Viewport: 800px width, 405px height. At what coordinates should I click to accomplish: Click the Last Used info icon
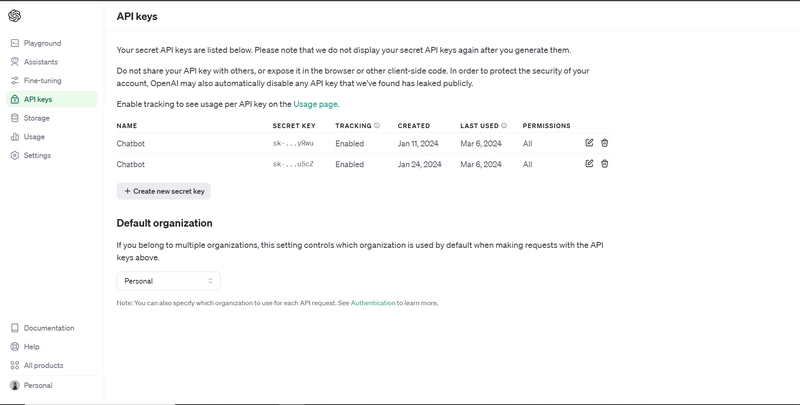tap(504, 125)
